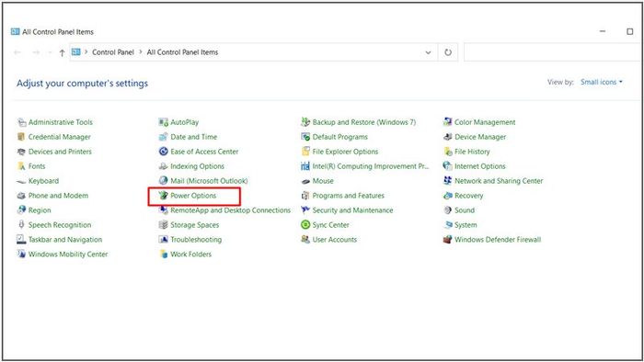
Task: Expand the View by Small icons dropdown
Action: pyautogui.click(x=602, y=82)
